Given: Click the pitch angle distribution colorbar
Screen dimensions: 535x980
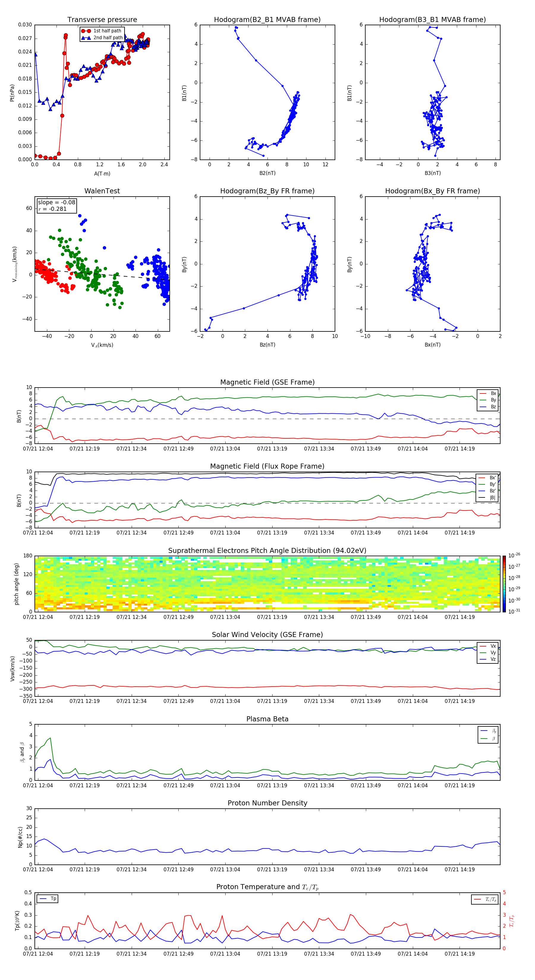Looking at the screenshot, I should [504, 584].
